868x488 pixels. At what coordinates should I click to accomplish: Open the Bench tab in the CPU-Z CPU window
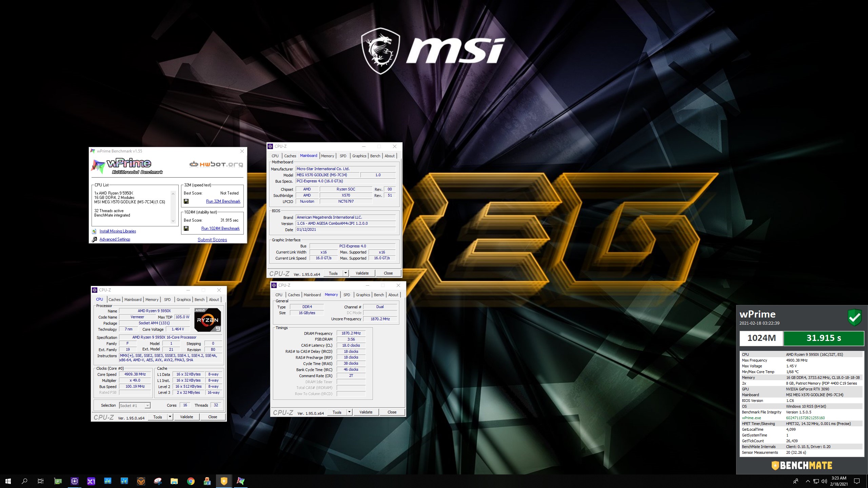[200, 300]
